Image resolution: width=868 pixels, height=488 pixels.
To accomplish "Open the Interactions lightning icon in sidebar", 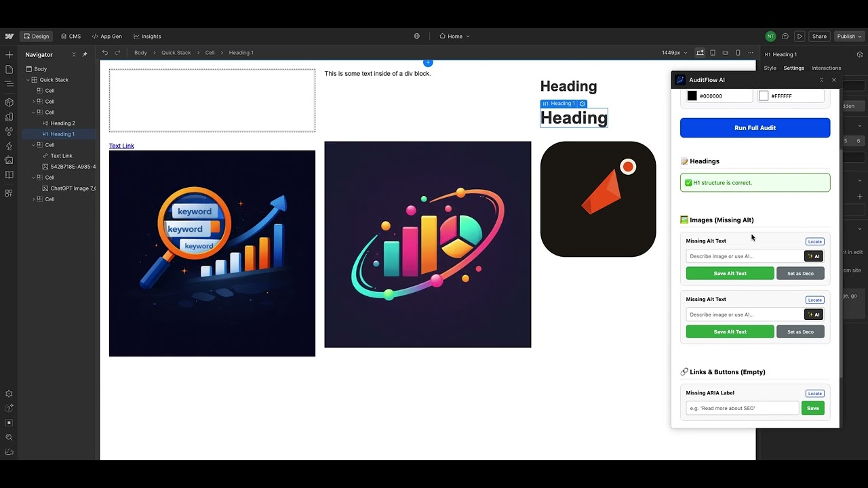I will pos(9,146).
